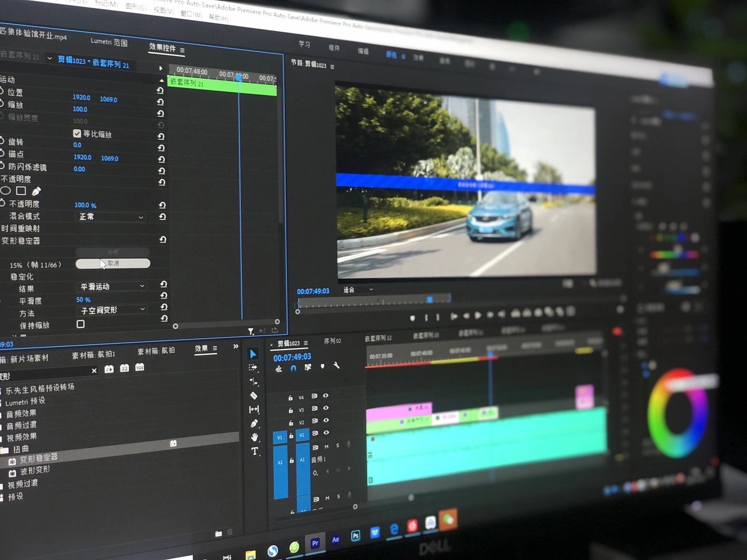Viewport: 747px width, 560px height.
Task: Clear the effects search field
Action: tap(94, 370)
